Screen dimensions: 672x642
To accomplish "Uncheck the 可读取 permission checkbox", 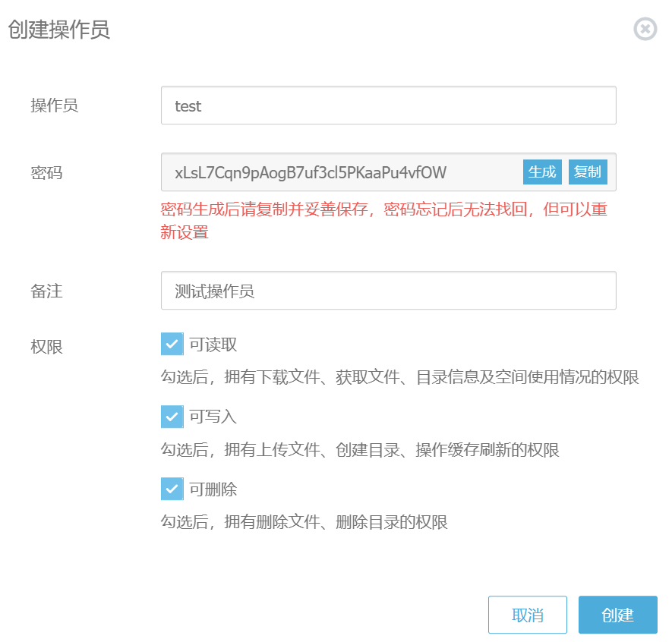I will pyautogui.click(x=172, y=344).
